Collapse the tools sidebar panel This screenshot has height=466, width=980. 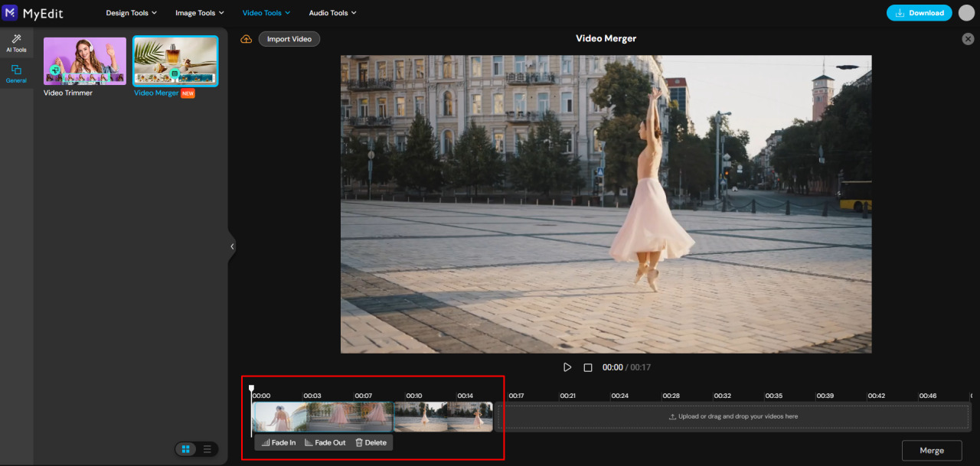point(232,246)
